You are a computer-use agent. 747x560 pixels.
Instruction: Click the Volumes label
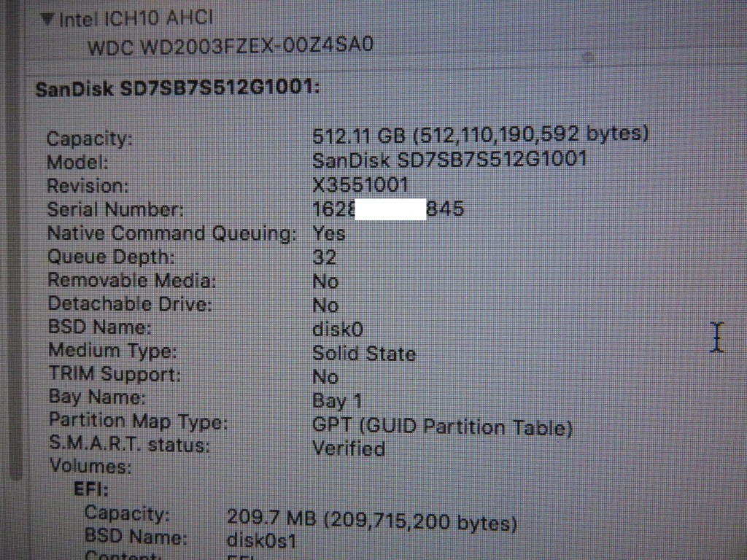click(x=90, y=466)
